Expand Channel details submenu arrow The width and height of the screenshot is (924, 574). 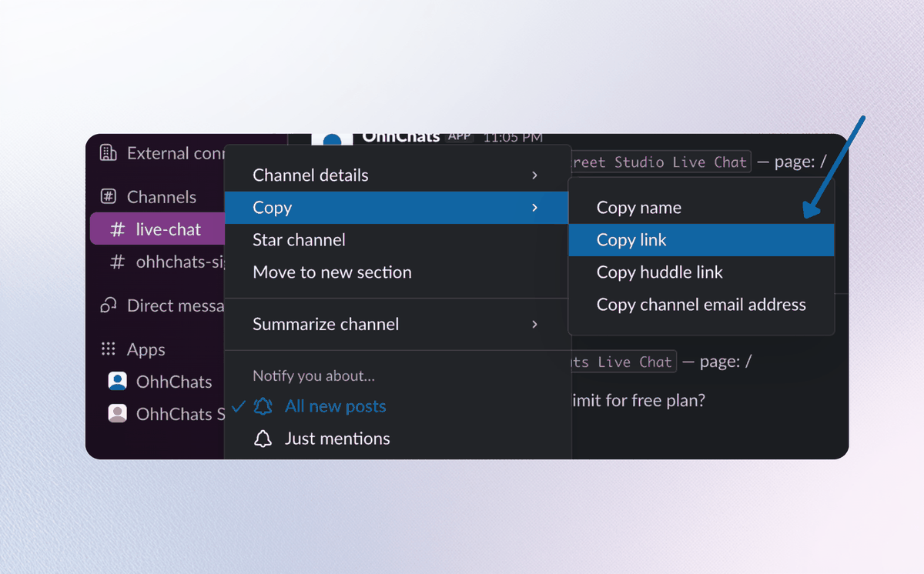pos(534,175)
